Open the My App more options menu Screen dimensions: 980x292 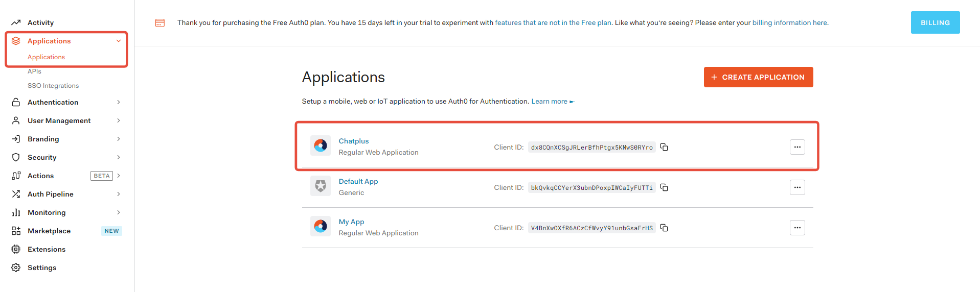[797, 228]
